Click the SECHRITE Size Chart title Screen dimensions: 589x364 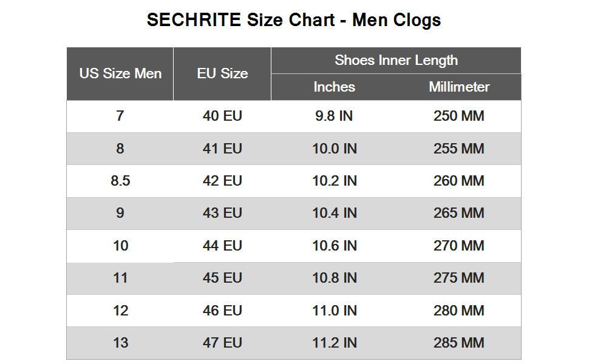click(x=294, y=20)
